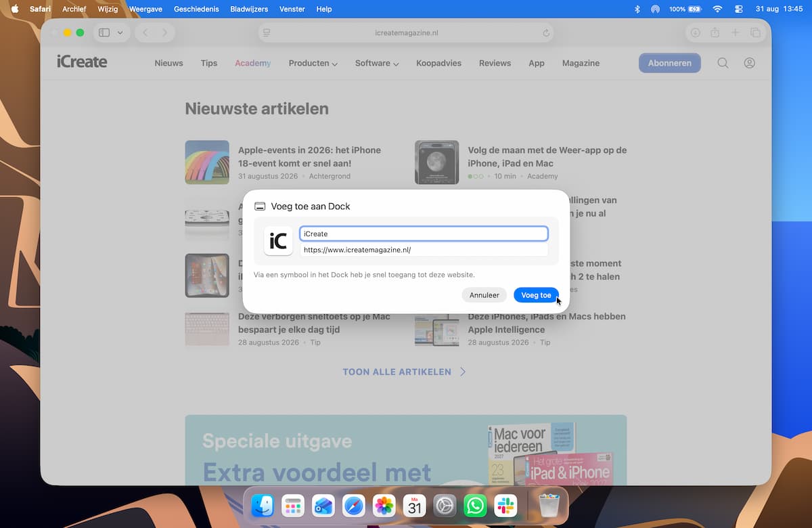The width and height of the screenshot is (812, 528).
Task: Click the Voeg toe button in dialog
Action: [x=536, y=295]
